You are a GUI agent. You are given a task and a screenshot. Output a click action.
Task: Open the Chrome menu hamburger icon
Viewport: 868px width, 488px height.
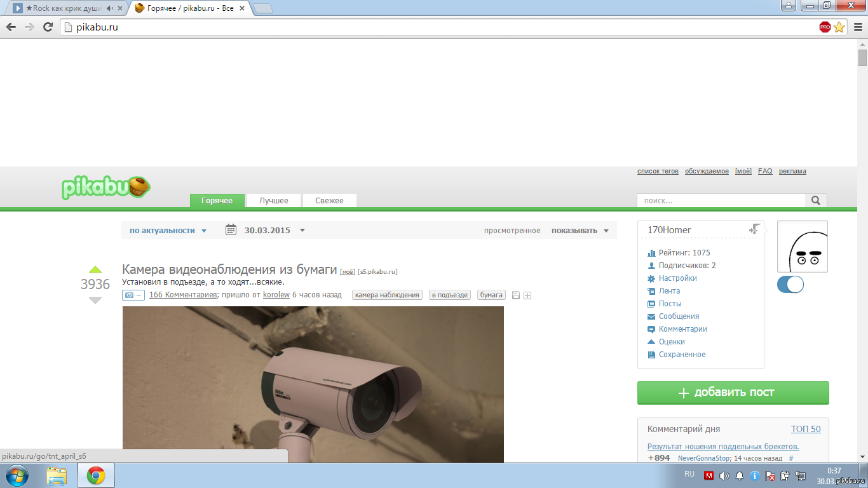857,27
